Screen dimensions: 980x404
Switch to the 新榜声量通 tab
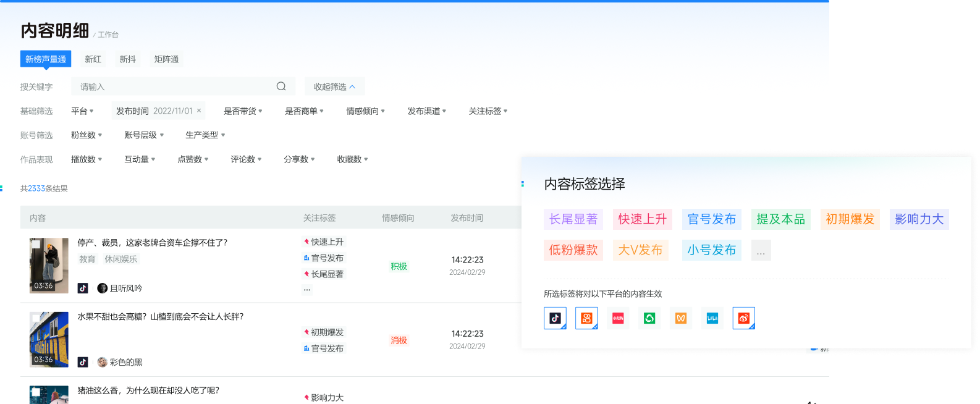coord(46,59)
